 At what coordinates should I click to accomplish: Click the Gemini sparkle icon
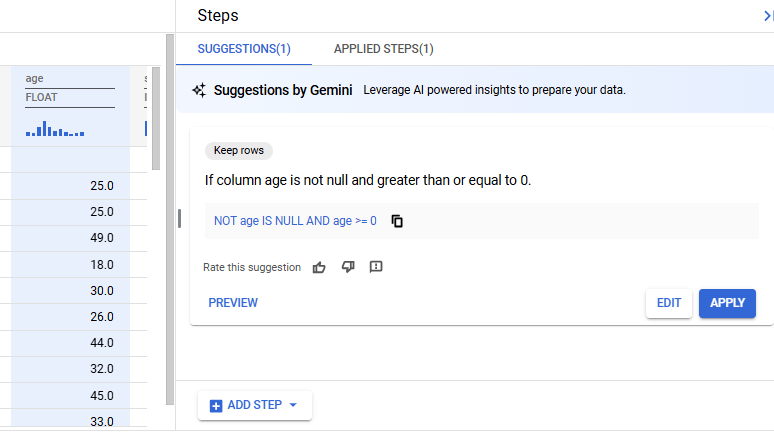click(x=199, y=90)
